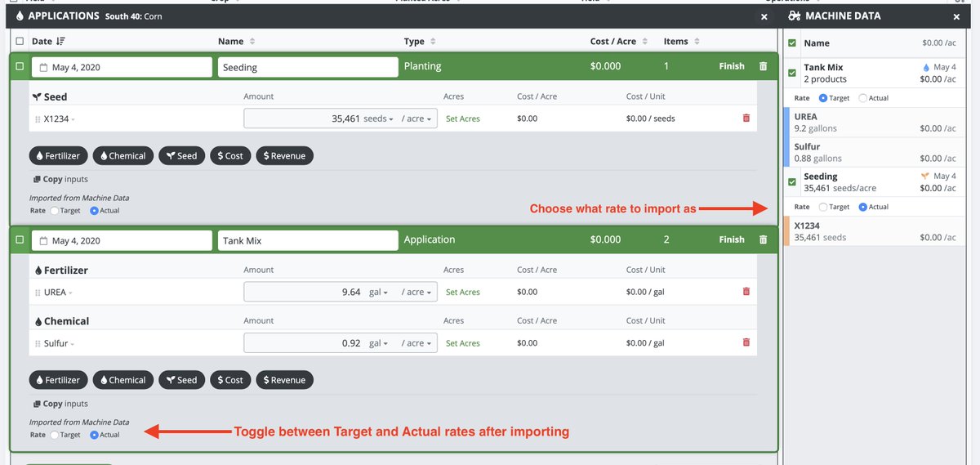This screenshot has width=980, height=465.
Task: Add Cost to the Seeding application
Action: [x=230, y=155]
